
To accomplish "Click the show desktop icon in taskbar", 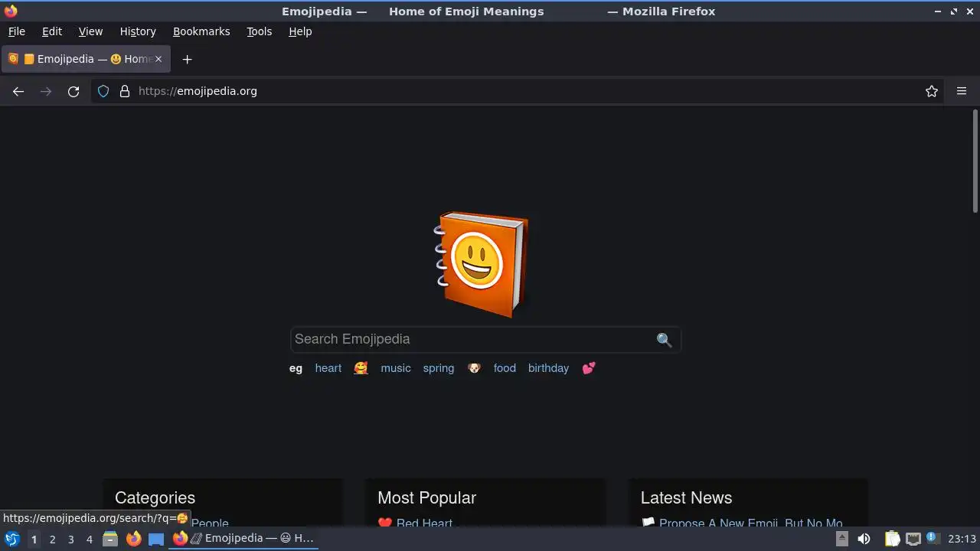I will click(156, 539).
